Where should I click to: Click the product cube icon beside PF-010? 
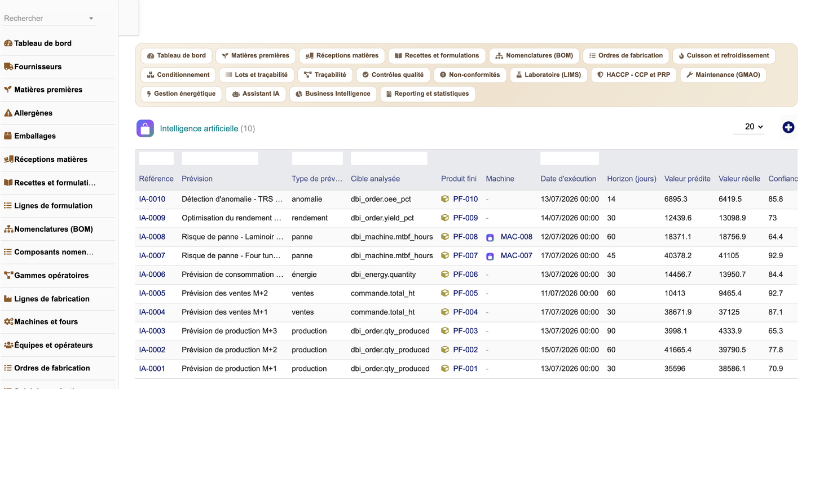445,199
